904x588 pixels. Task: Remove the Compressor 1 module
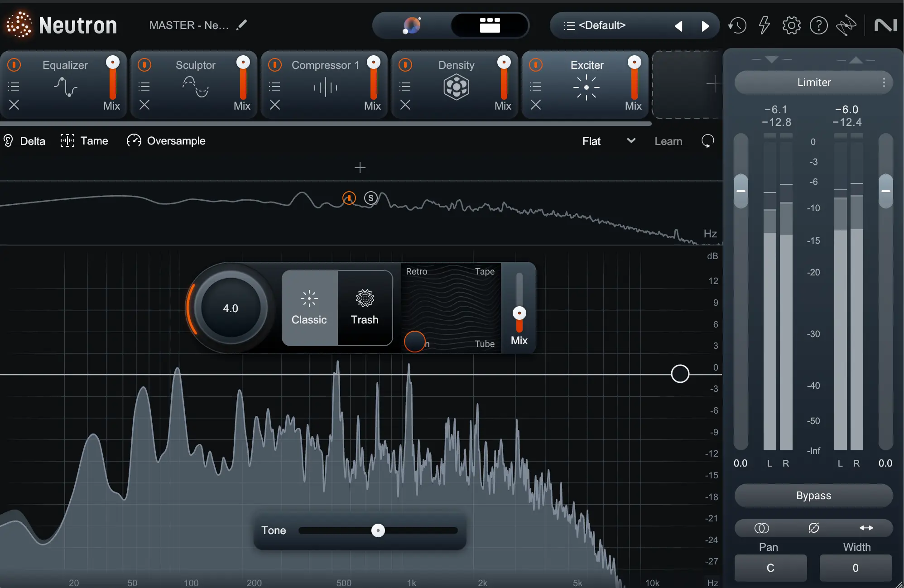275,105
